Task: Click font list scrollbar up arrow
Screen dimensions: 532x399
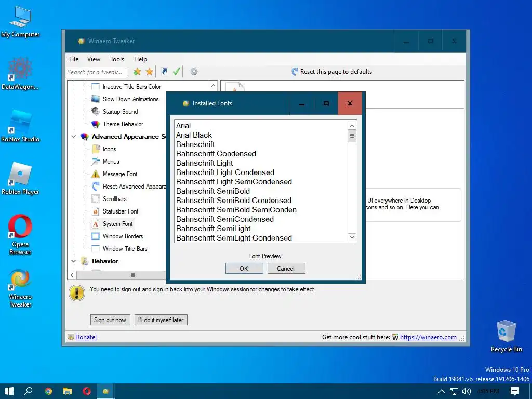Action: [352, 126]
